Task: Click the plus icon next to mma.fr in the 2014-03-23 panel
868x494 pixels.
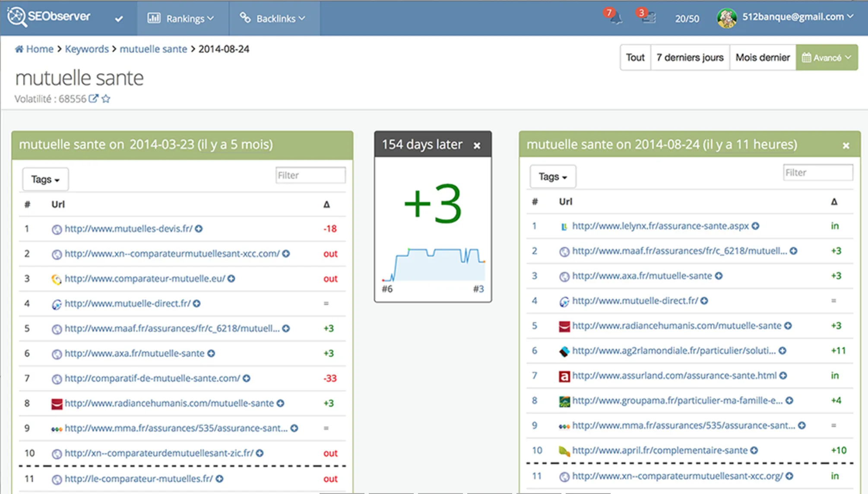Action: pyautogui.click(x=294, y=428)
